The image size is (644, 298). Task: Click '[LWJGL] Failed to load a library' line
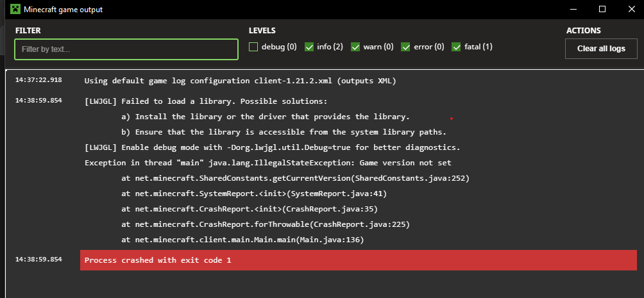coord(206,101)
